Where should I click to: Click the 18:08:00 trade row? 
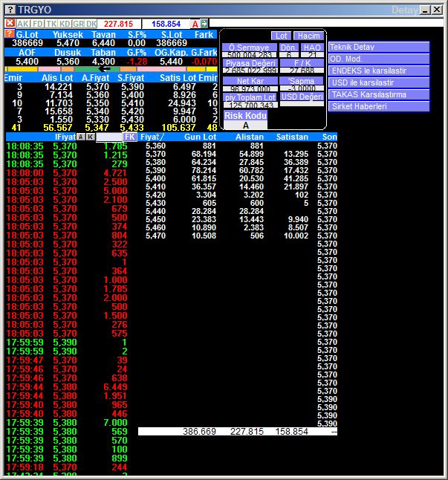point(67,173)
